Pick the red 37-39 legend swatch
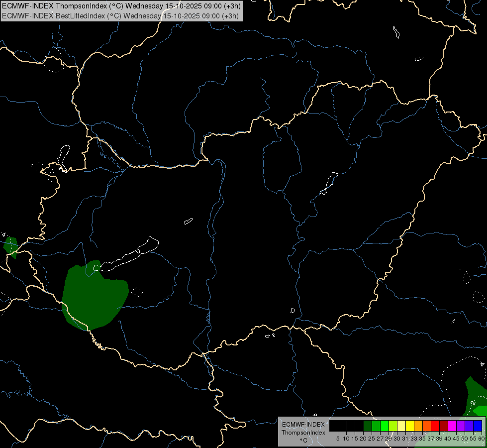487x448 pixels. [x=435, y=426]
